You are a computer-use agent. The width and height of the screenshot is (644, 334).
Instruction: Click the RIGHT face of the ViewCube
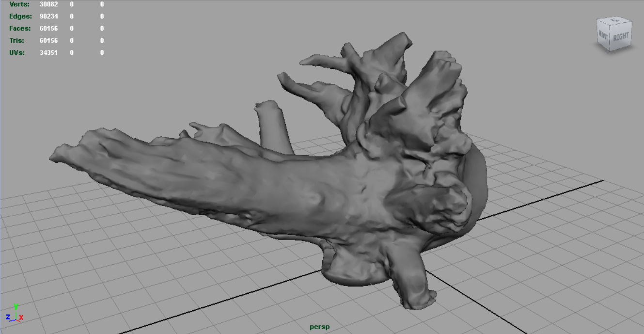(x=621, y=37)
